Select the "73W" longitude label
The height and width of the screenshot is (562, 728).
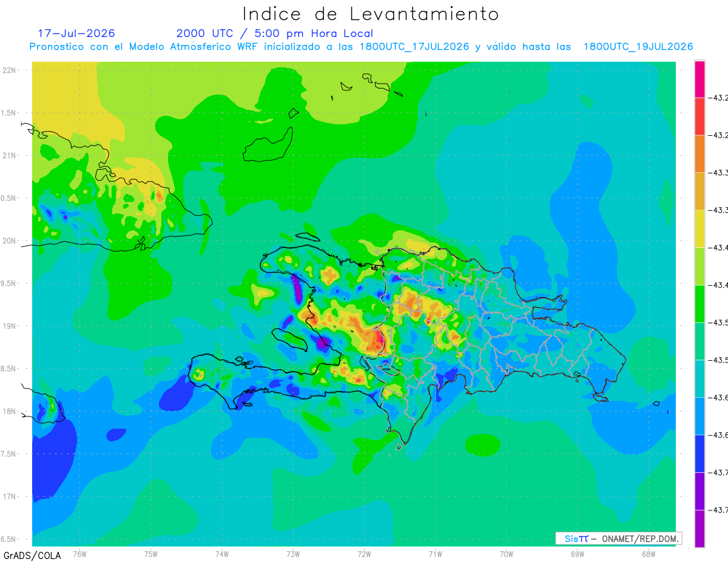293,554
